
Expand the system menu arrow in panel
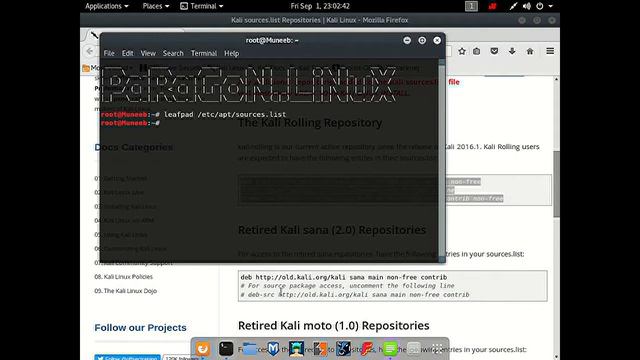pyautogui.click(x=550, y=6)
